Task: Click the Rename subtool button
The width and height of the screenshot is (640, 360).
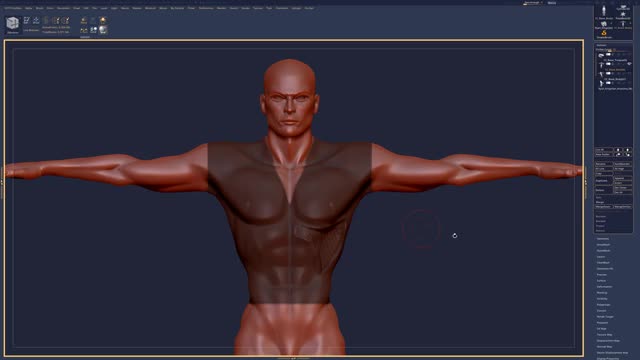Action: 604,164
